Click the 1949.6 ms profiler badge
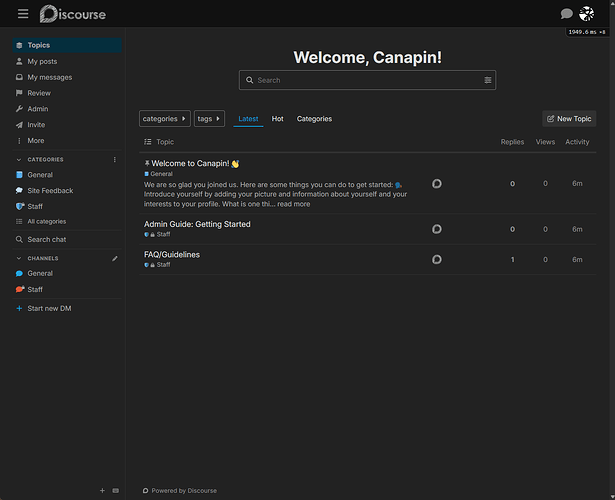This screenshot has width=615, height=500. [x=587, y=32]
